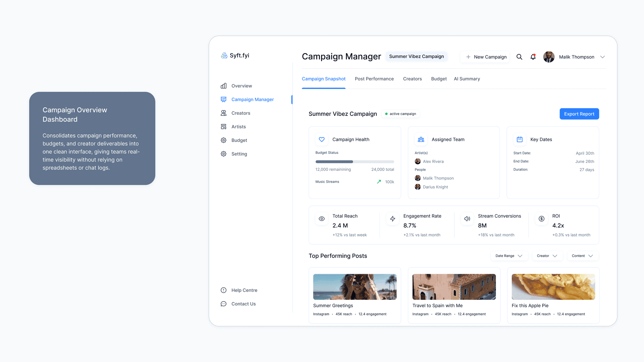Click the Creators people icon in sidebar
This screenshot has height=362, width=644.
223,113
